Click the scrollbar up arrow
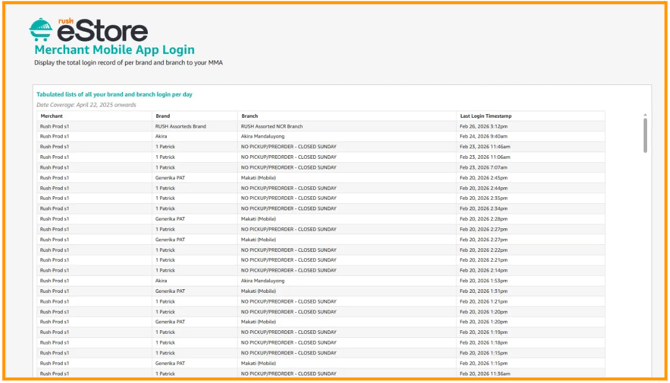 [645, 115]
